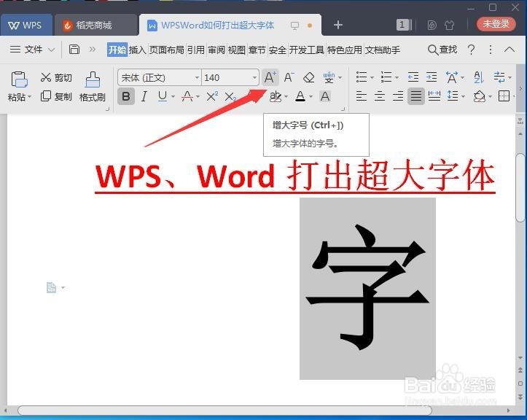Image resolution: width=527 pixels, height=420 pixels.
Task: Align text right
Action: point(398,96)
